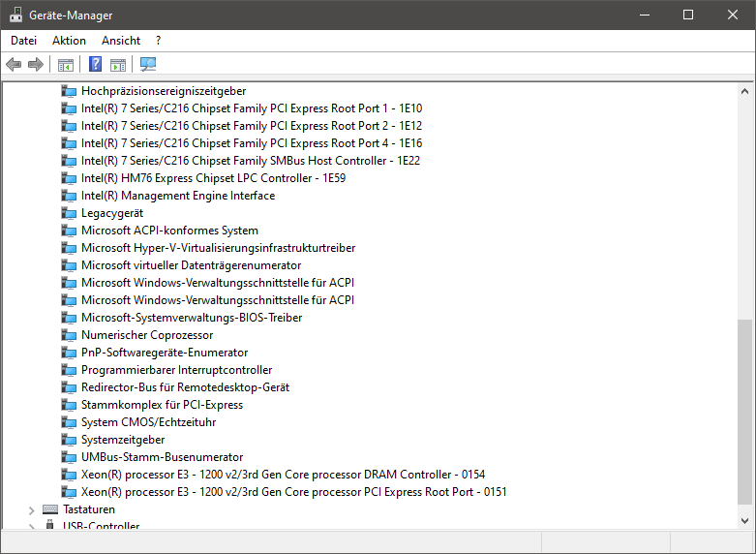Click the Geräte-Manager title bar icon
The image size is (756, 554).
[15, 15]
